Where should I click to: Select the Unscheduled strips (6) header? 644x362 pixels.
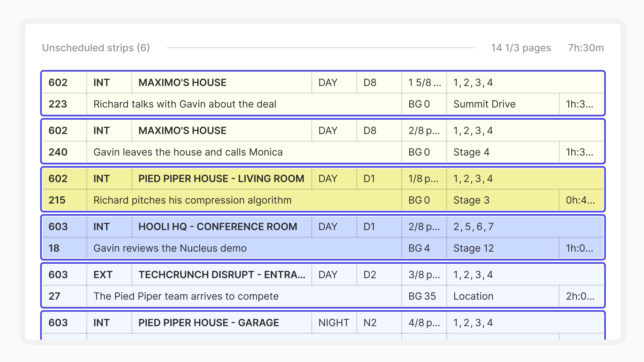pyautogui.click(x=96, y=48)
